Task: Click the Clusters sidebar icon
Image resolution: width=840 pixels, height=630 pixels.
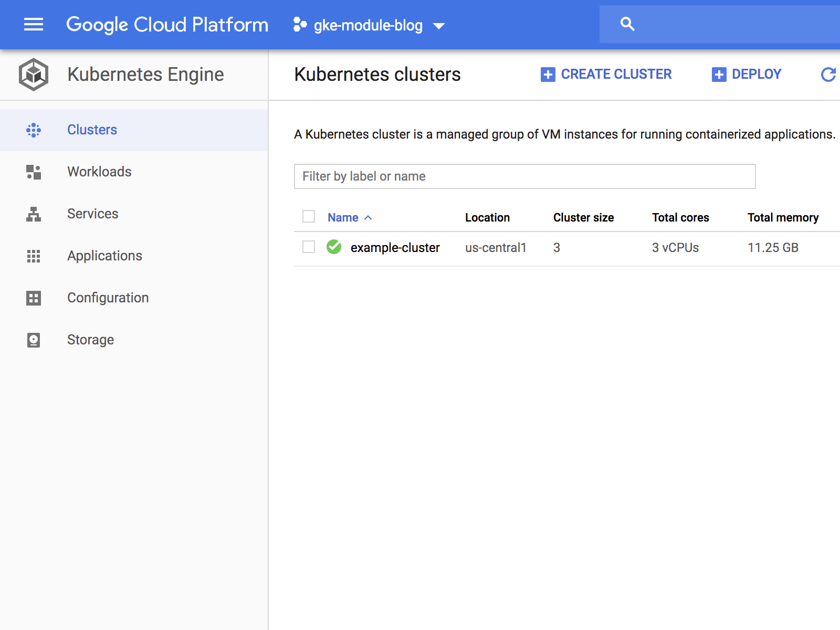Action: 34,130
